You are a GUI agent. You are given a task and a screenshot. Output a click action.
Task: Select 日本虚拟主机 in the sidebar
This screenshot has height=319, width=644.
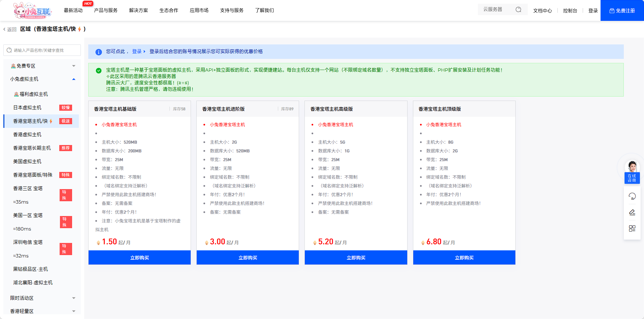(27, 108)
